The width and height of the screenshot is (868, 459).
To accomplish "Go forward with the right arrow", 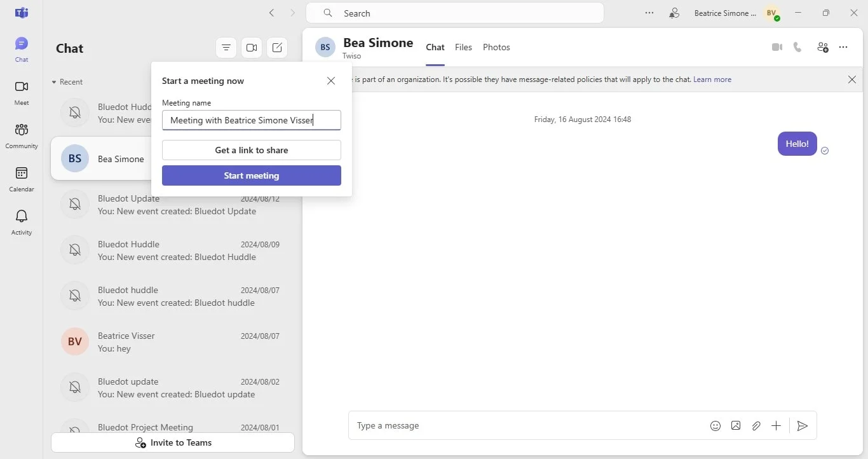I will coord(293,13).
